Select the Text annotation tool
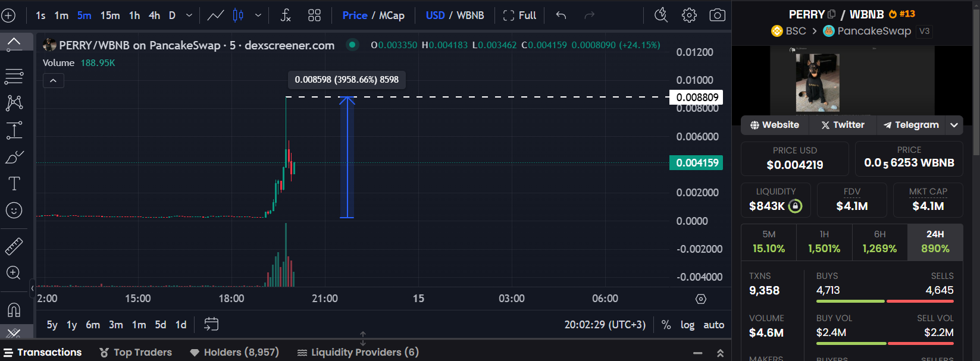 [14, 183]
